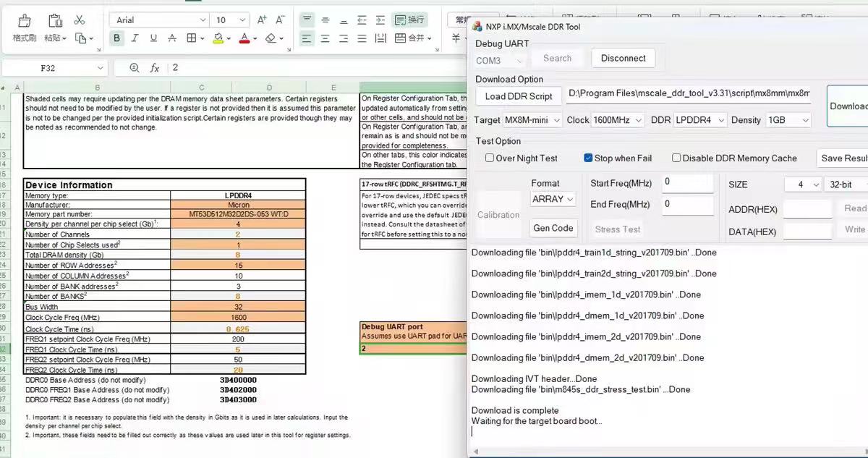Click the Load DDR Script button
868x458 pixels.
point(519,96)
